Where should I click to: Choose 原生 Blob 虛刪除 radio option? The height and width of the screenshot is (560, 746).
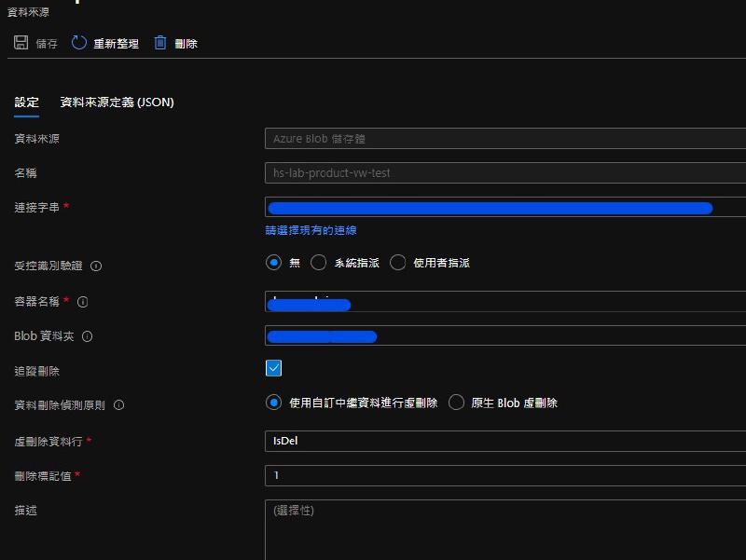(x=457, y=403)
